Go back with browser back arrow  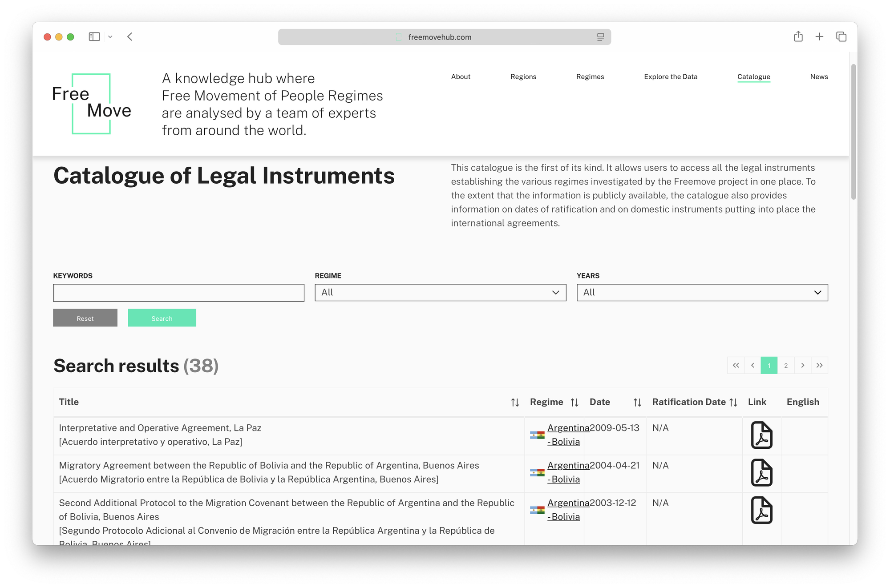130,36
